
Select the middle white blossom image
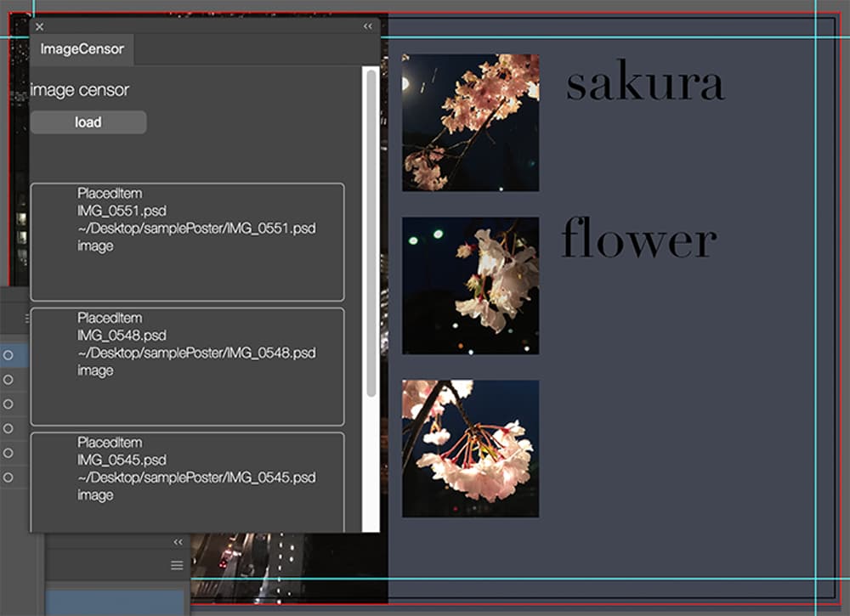470,285
